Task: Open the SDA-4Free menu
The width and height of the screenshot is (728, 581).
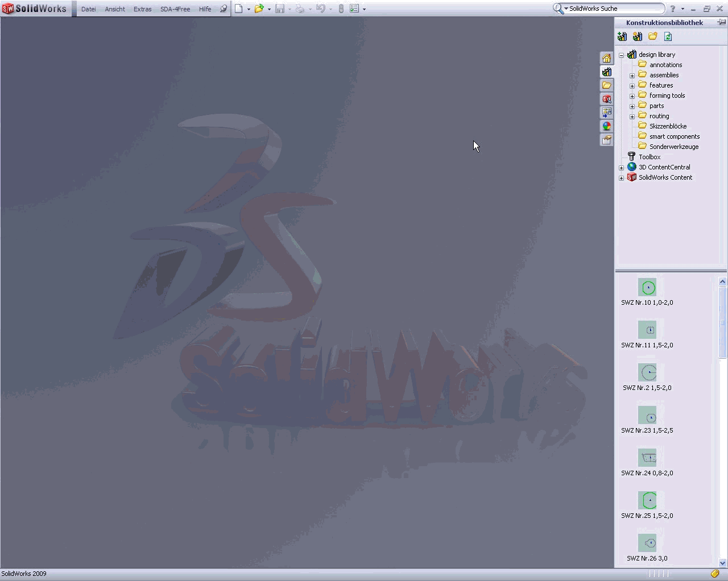Action: [x=175, y=9]
